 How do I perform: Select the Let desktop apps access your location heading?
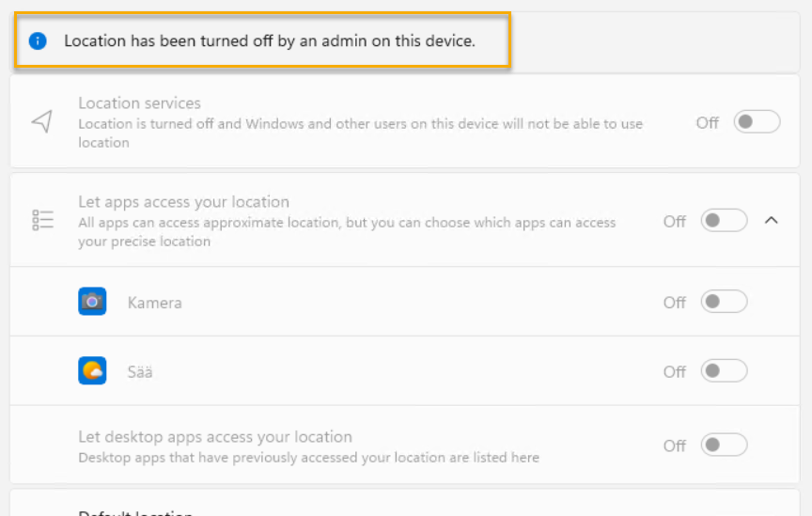point(215,437)
